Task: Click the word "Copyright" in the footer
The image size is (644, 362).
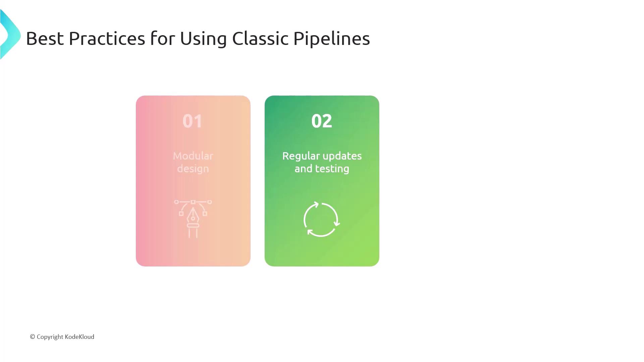Action: pyautogui.click(x=50, y=337)
